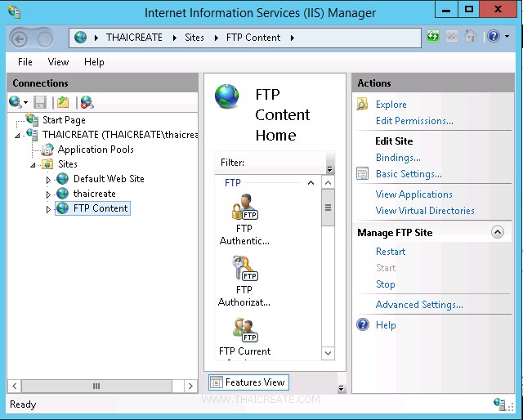Click the Application Pools icon in tree

[47, 150]
